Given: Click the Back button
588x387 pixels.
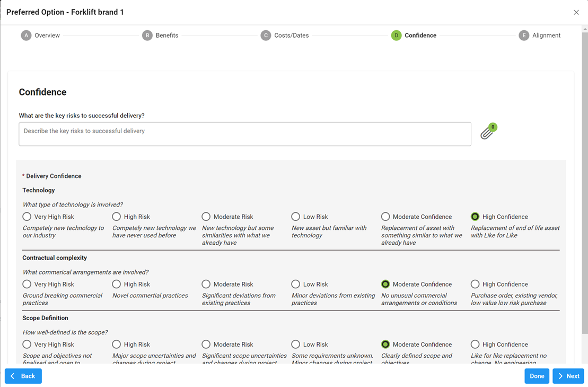Looking at the screenshot, I should point(23,376).
